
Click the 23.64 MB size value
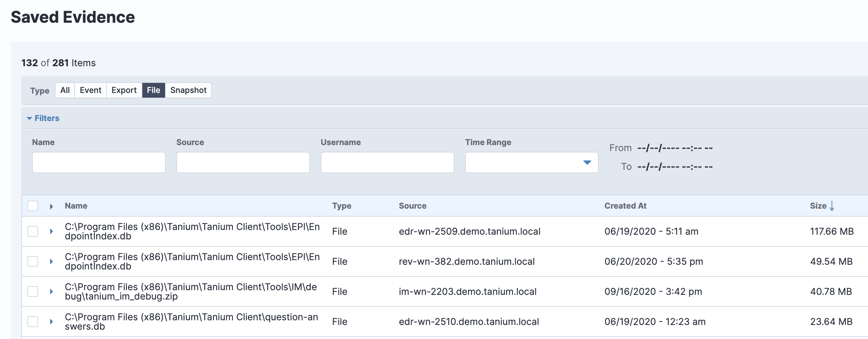coord(831,322)
